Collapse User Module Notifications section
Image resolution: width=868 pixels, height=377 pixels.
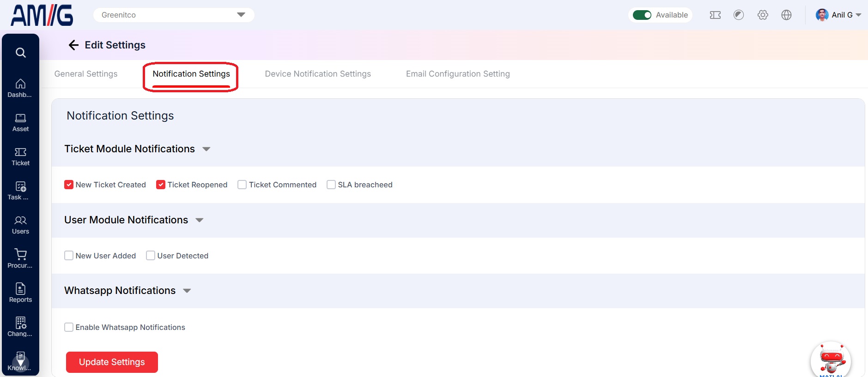coord(200,220)
